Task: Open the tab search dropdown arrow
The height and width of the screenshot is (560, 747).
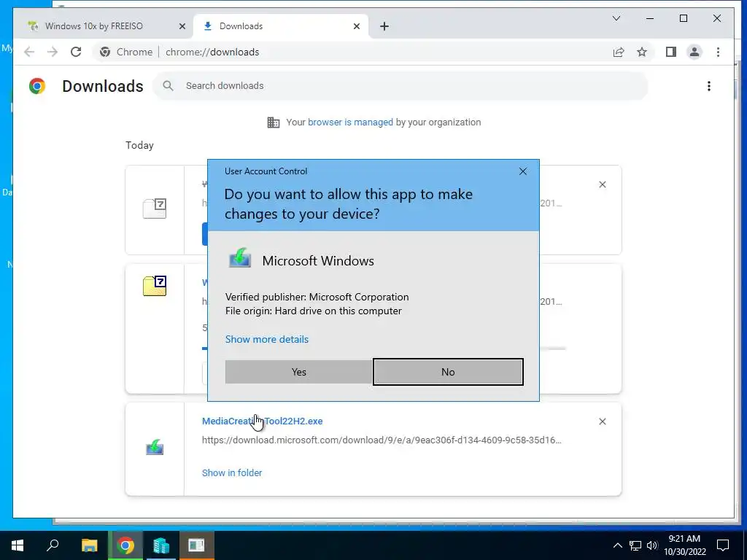Action: pyautogui.click(x=616, y=18)
